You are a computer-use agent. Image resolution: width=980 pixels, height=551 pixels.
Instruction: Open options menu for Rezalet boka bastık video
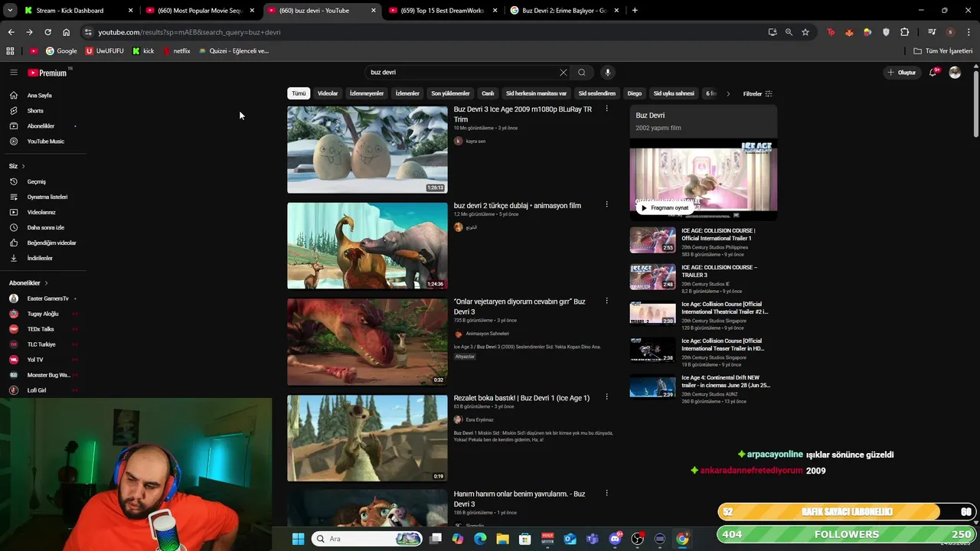(606, 397)
